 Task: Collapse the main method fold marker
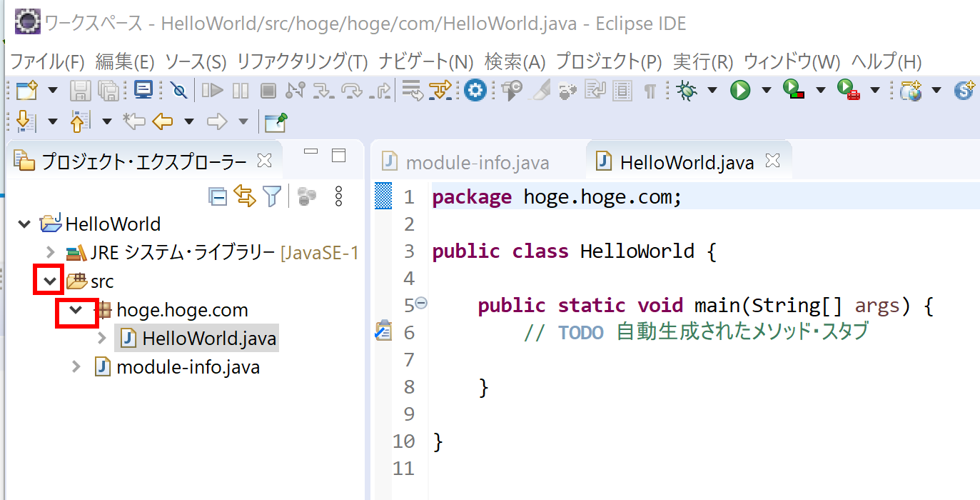coord(421,304)
